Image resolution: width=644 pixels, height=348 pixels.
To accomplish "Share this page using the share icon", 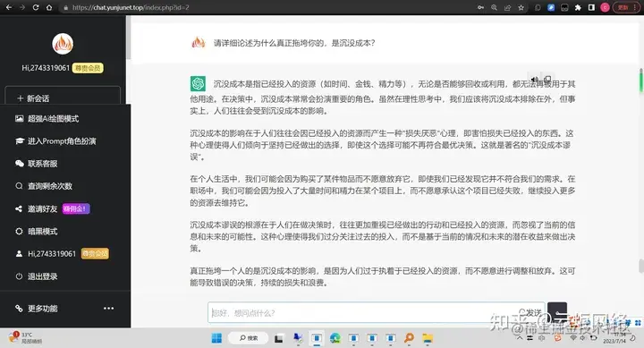I will (508, 7).
